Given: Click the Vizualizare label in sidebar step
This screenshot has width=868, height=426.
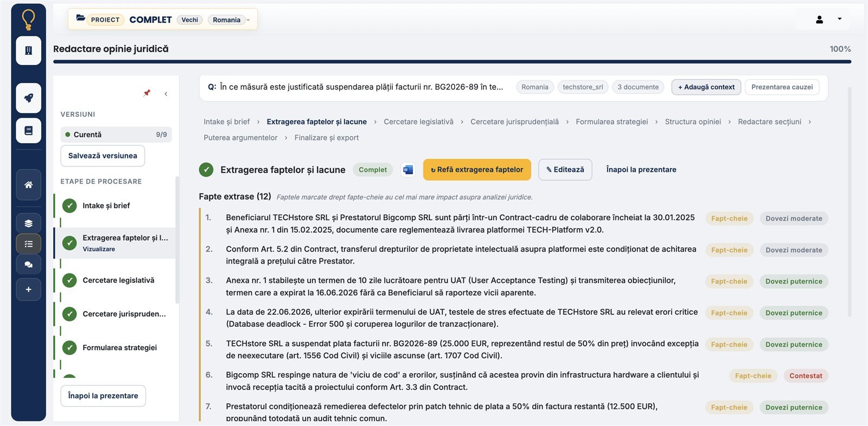Looking at the screenshot, I should 99,249.
